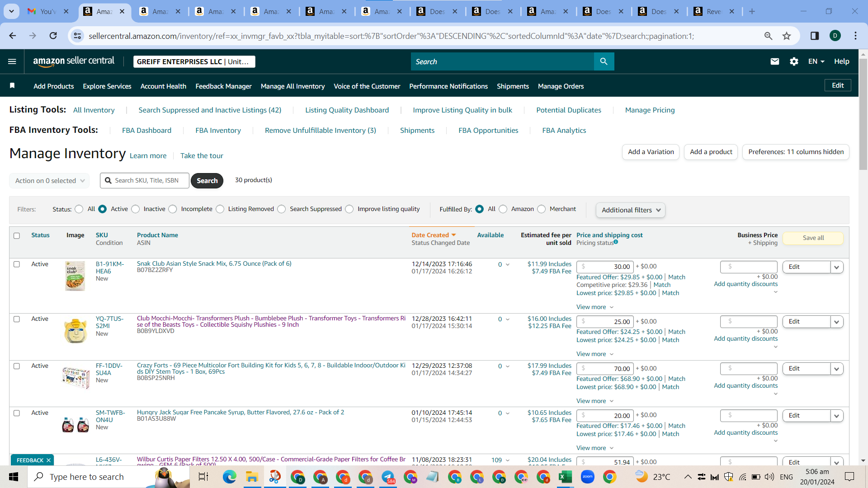
Task: Select the Inactive status filter
Action: pyautogui.click(x=136, y=209)
